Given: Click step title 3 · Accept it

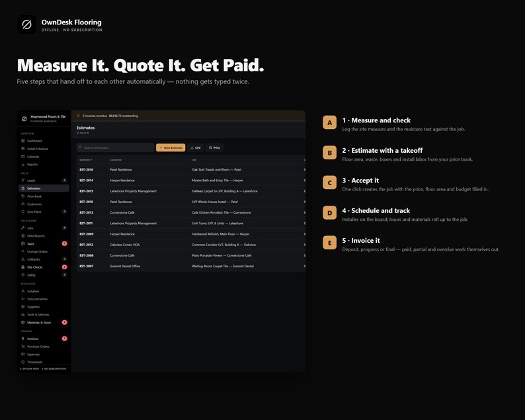Looking at the screenshot, I should (x=360, y=181).
